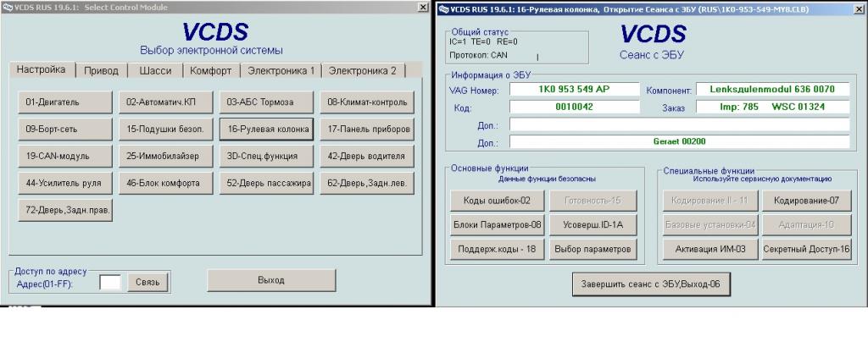Viewport: 868px width, 364px height.
Task: Click Компонент field Lenksдulenmodul 636 0070
Action: pos(772,90)
